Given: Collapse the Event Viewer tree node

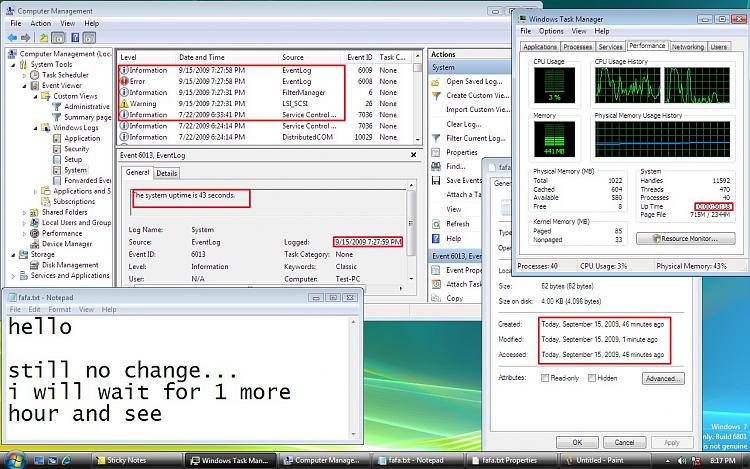Looking at the screenshot, I should click(x=24, y=86).
